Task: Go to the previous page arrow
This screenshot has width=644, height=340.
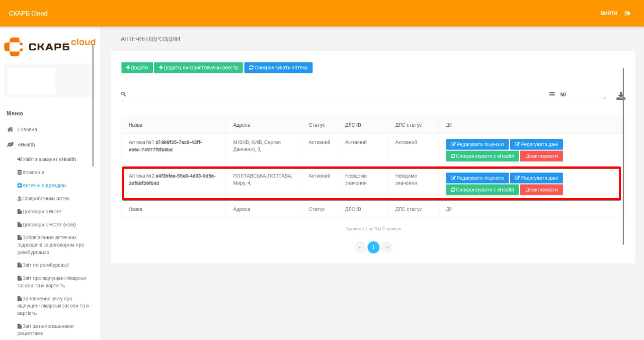Action: pyautogui.click(x=360, y=247)
